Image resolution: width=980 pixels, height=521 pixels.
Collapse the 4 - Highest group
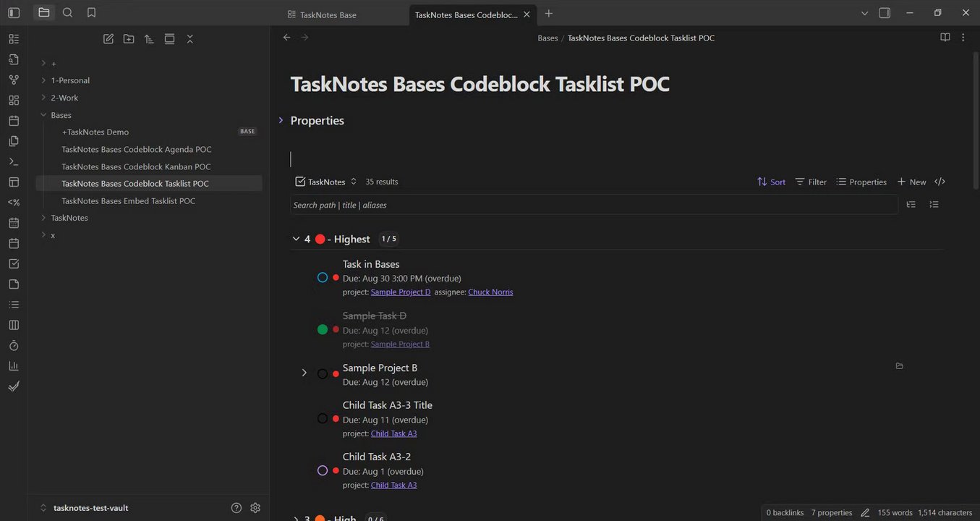tap(296, 239)
